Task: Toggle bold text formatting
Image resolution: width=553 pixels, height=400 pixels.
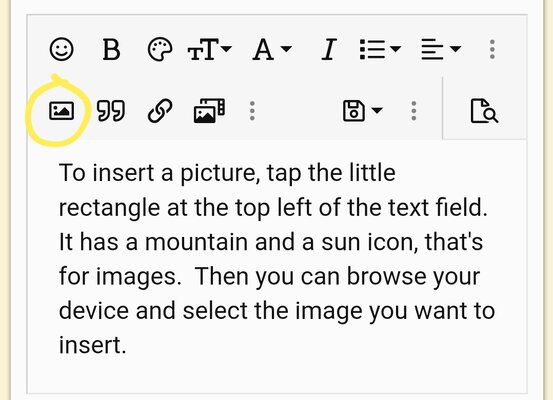Action: point(111,49)
